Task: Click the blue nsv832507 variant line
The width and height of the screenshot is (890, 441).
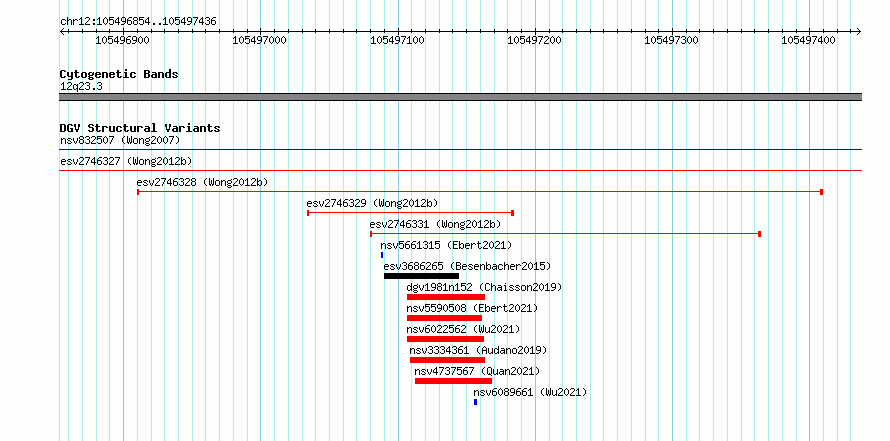Action: pos(460,150)
